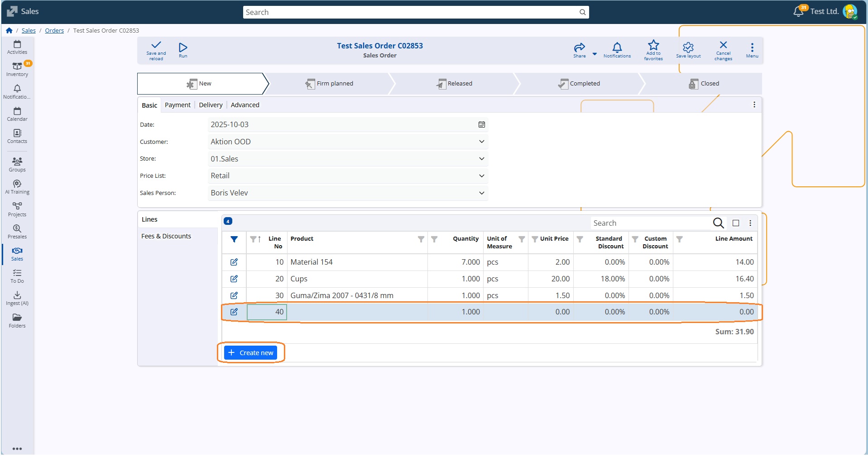The width and height of the screenshot is (868, 456).
Task: Filter the Unit Price column
Action: click(x=535, y=239)
